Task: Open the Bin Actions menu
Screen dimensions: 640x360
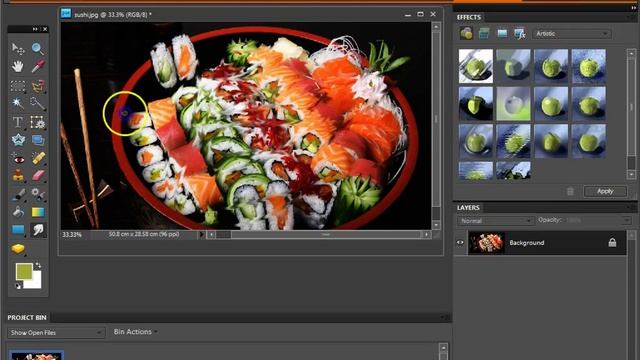Action: 136,332
